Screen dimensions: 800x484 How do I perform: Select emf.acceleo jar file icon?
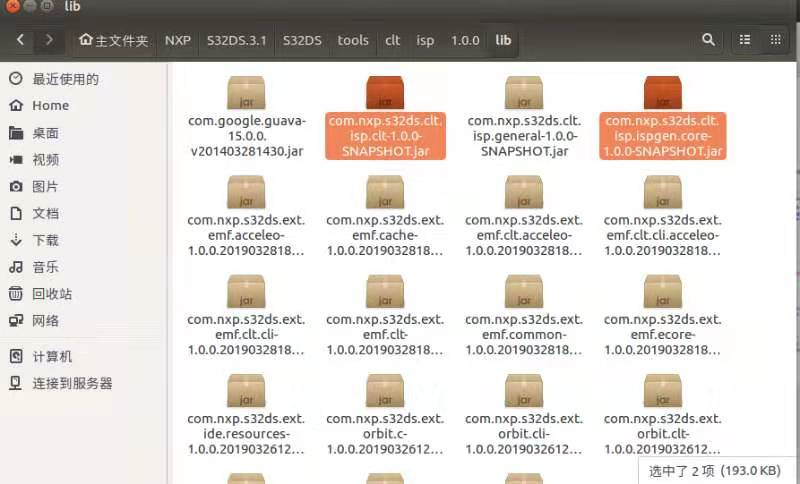[246, 192]
